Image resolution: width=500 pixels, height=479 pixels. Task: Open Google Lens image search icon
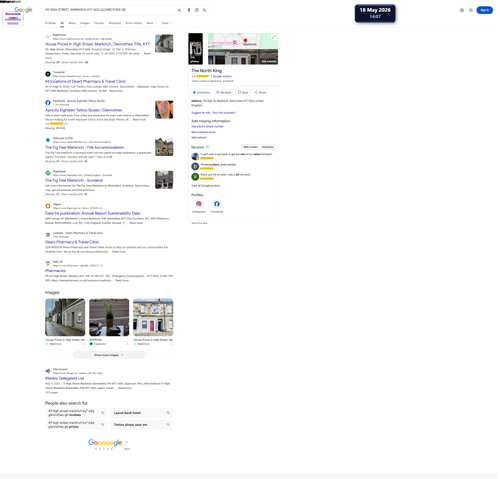click(198, 10)
